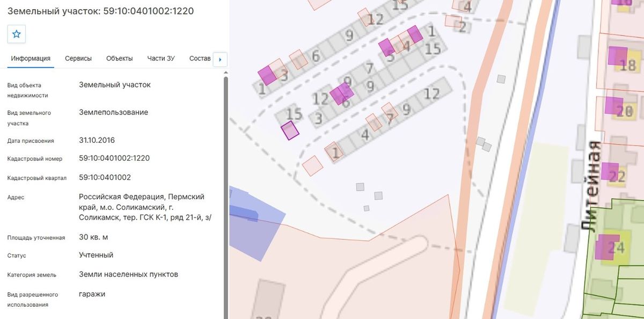
Task: Click the status value Учтенный
Action: 96,255
